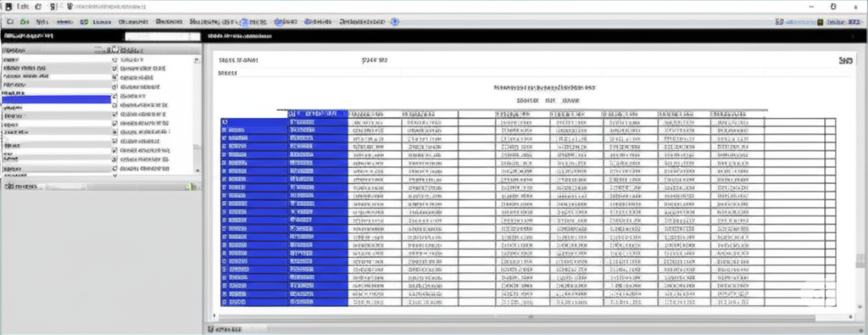
Task: Toggle the last checkbox in the left panel list
Action: click(114, 168)
